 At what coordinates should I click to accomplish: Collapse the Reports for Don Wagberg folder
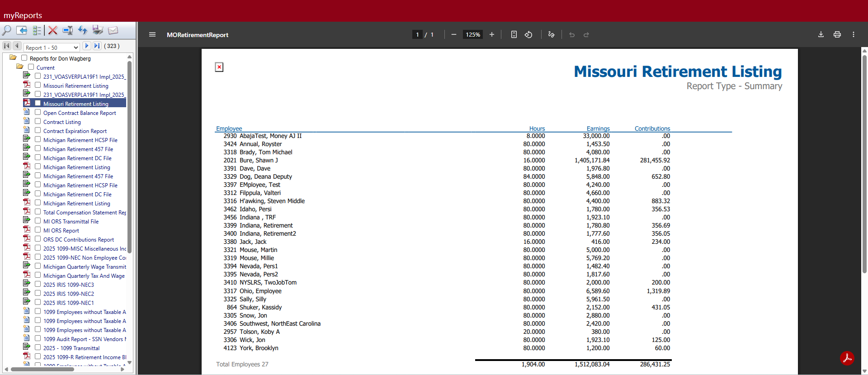[13, 57]
